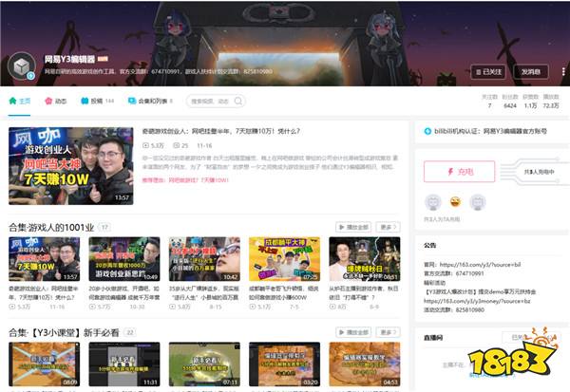This screenshot has height=392, width=570.
Task: Click the 播放数 72.3万 stat
Action: click(x=551, y=102)
